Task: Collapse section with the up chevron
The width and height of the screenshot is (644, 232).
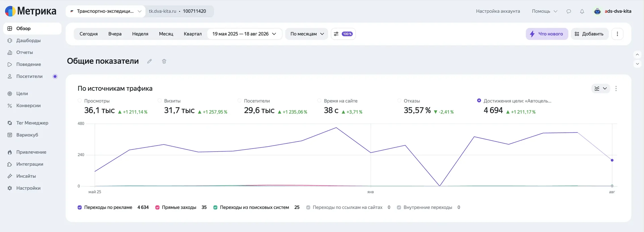Action: tap(637, 54)
